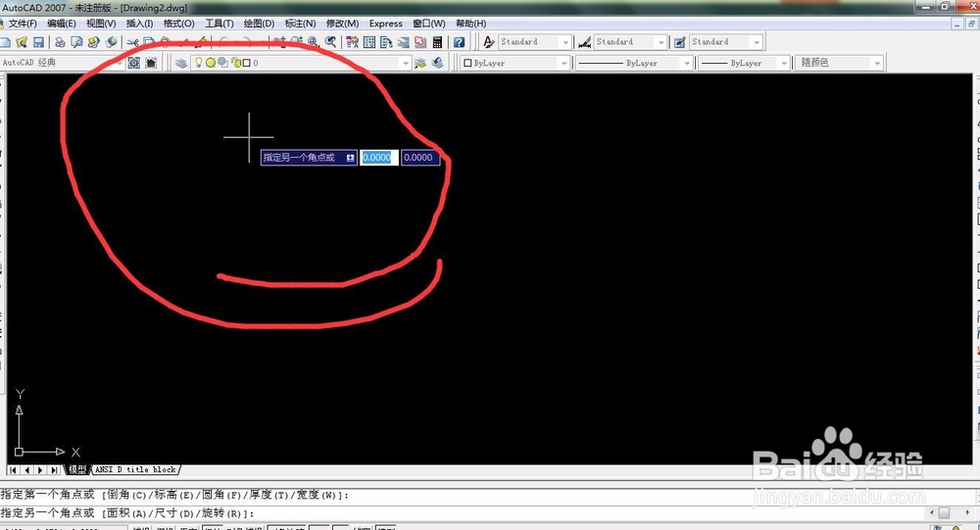Click the Zoom Previous icon

[x=330, y=42]
